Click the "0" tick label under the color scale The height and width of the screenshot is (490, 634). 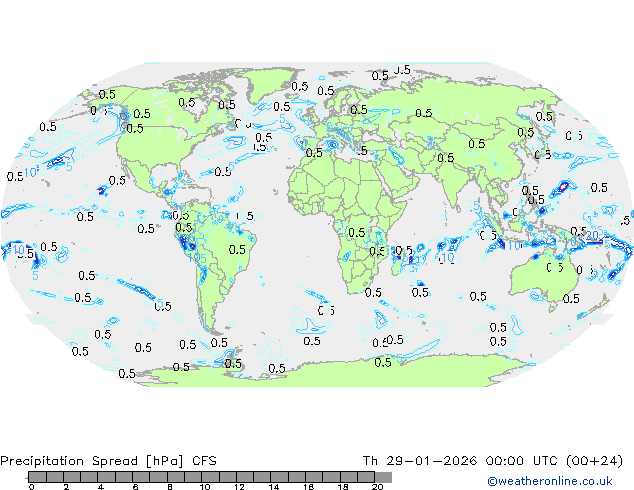pyautogui.click(x=32, y=487)
